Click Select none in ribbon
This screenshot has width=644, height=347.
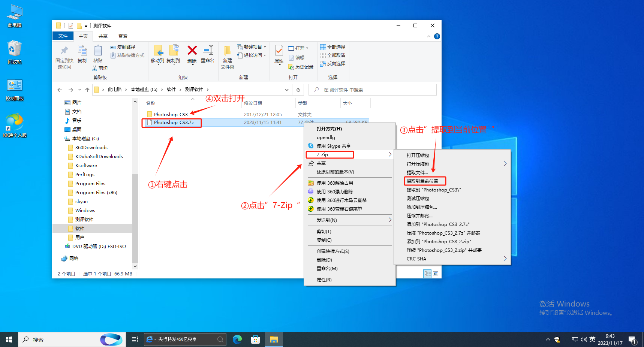pos(332,55)
